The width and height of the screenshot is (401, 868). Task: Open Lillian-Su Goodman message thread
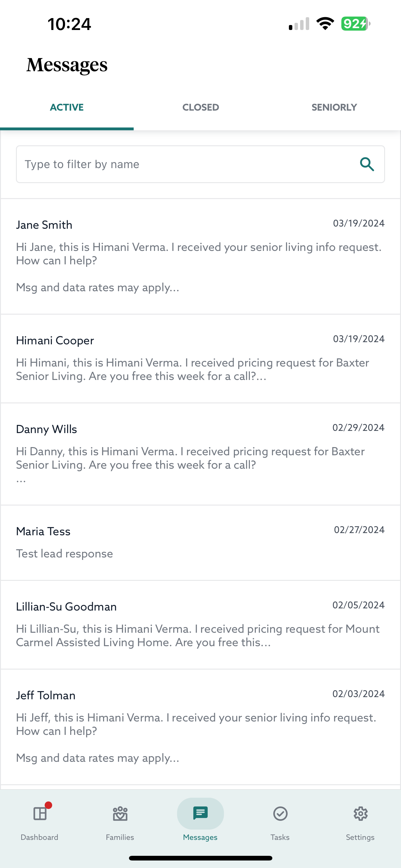click(200, 624)
